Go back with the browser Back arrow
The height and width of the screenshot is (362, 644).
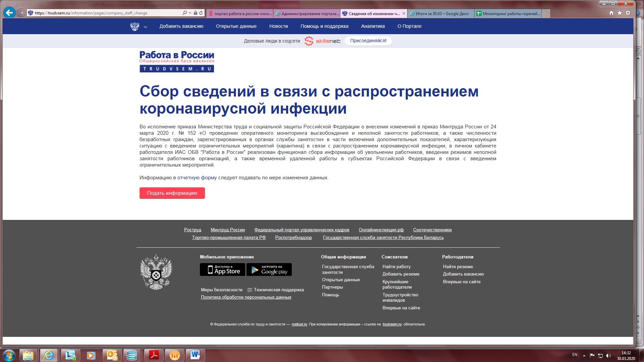[x=9, y=13]
